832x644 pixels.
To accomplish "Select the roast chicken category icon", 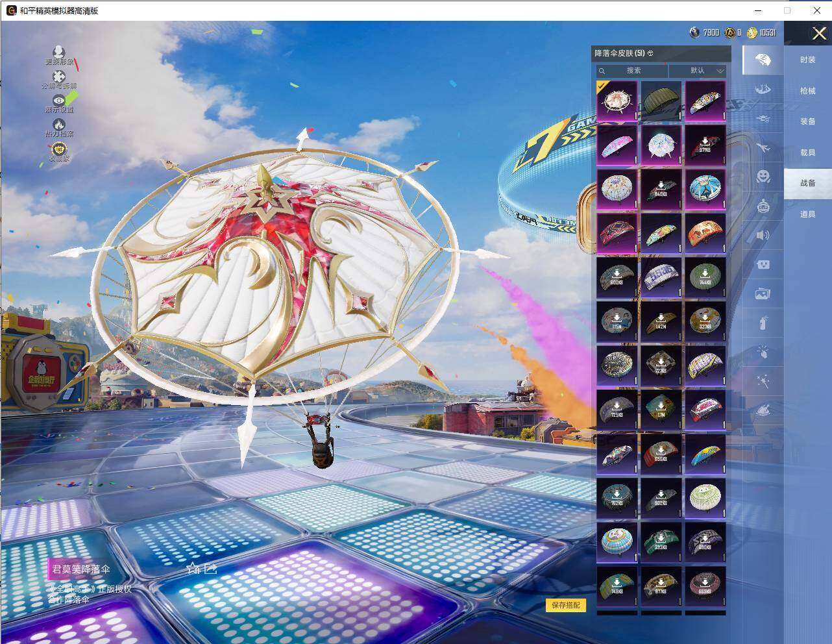I will point(763,411).
